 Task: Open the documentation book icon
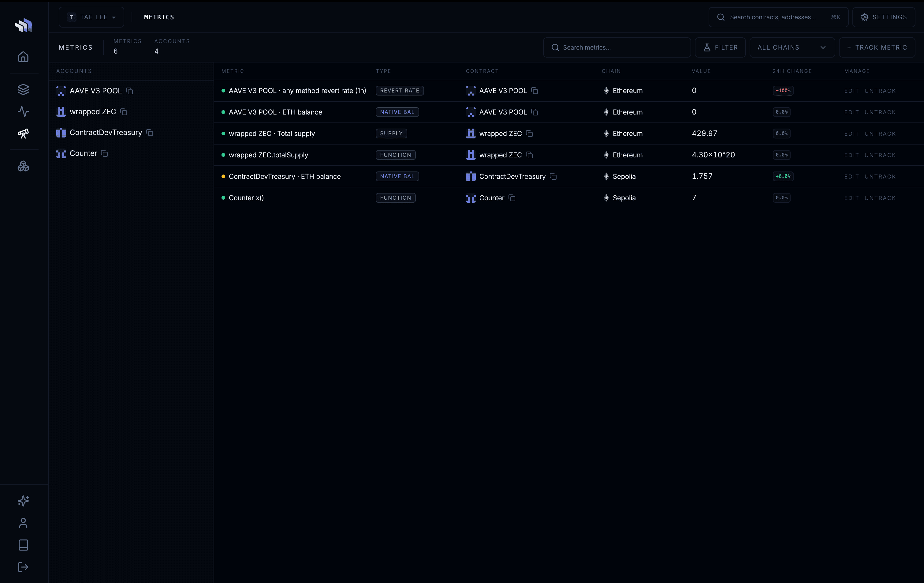[x=24, y=545]
